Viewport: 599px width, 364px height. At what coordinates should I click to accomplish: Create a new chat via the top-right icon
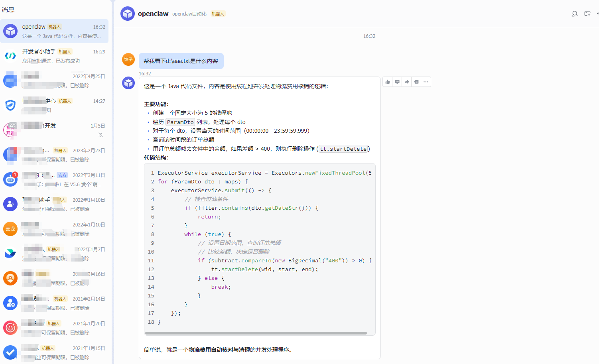coord(587,13)
